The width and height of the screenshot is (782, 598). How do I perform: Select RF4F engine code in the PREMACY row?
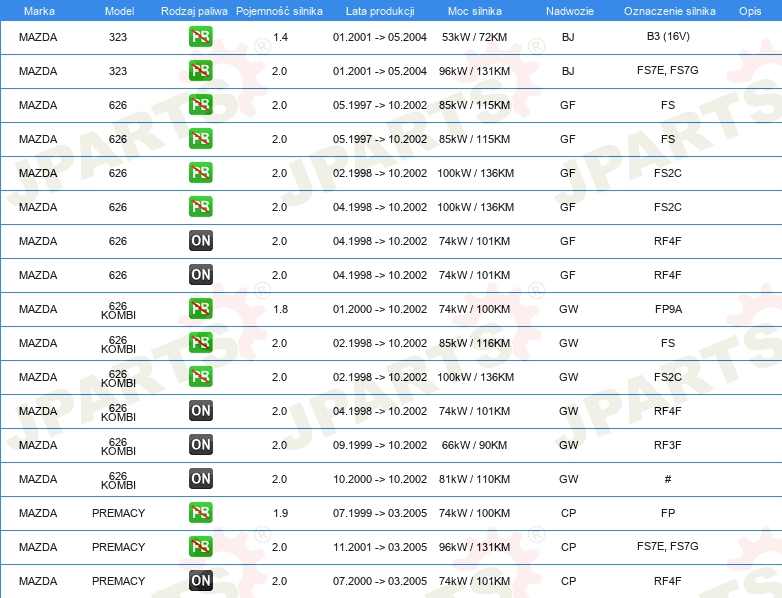[x=668, y=581]
